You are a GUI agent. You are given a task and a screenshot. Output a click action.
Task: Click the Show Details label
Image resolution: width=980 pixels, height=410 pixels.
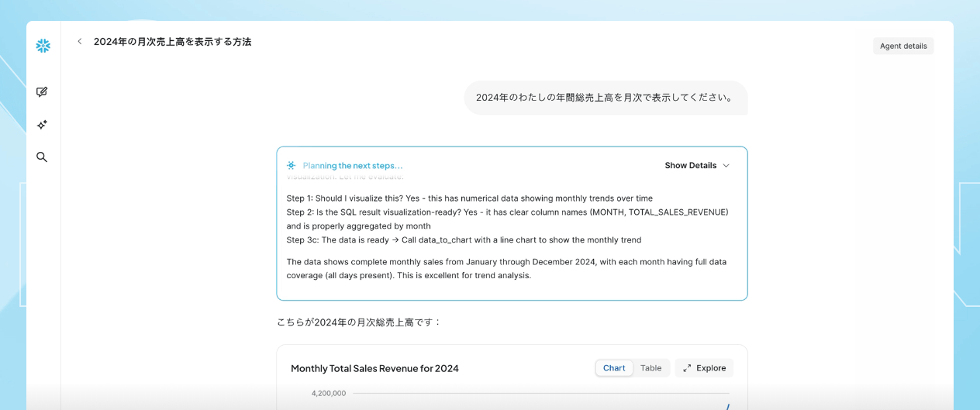690,166
